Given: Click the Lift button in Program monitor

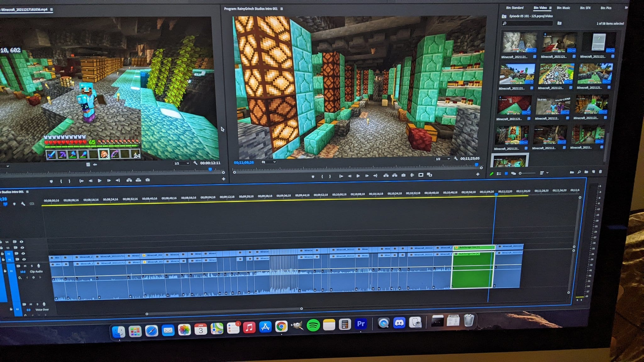Looking at the screenshot, I should pyautogui.click(x=386, y=175).
